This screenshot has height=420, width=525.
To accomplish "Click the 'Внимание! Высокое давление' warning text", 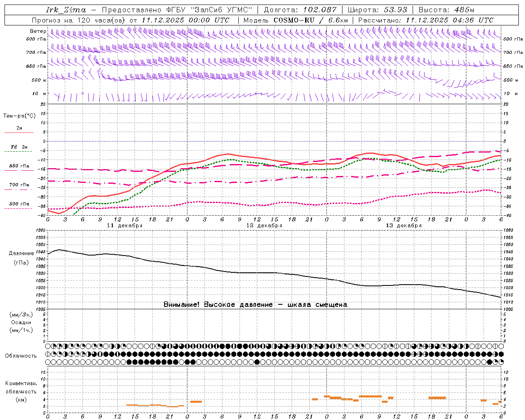I will pyautogui.click(x=218, y=305).
